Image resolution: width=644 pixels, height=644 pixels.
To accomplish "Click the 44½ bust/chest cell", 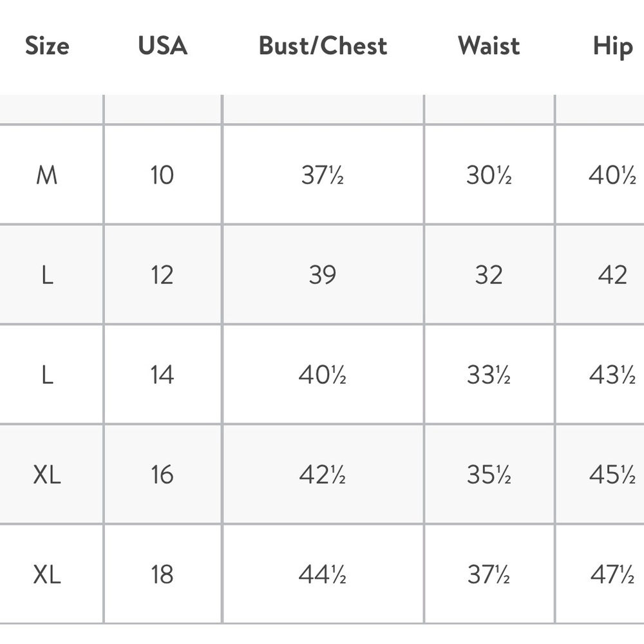I will [323, 574].
